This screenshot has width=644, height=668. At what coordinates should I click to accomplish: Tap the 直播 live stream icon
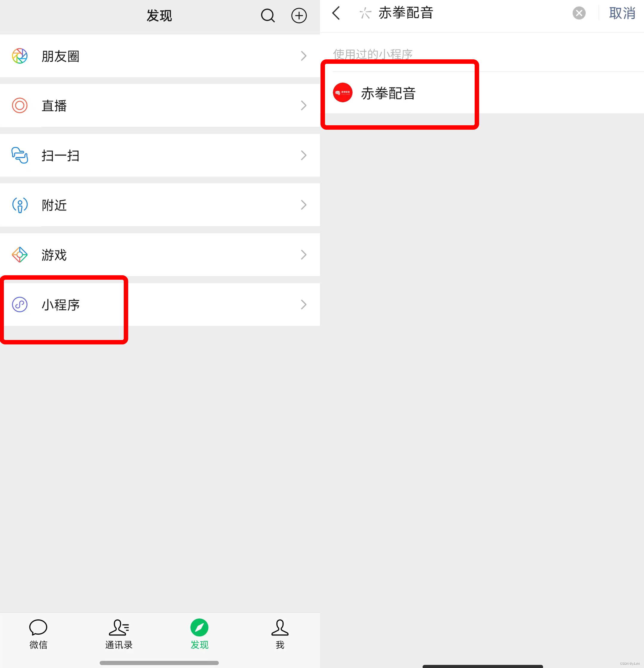pos(20,105)
